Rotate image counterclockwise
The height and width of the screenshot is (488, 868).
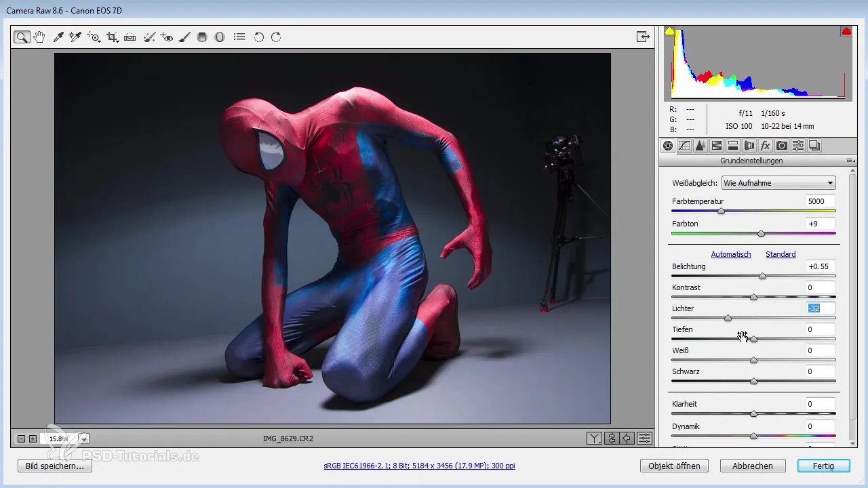pos(258,37)
